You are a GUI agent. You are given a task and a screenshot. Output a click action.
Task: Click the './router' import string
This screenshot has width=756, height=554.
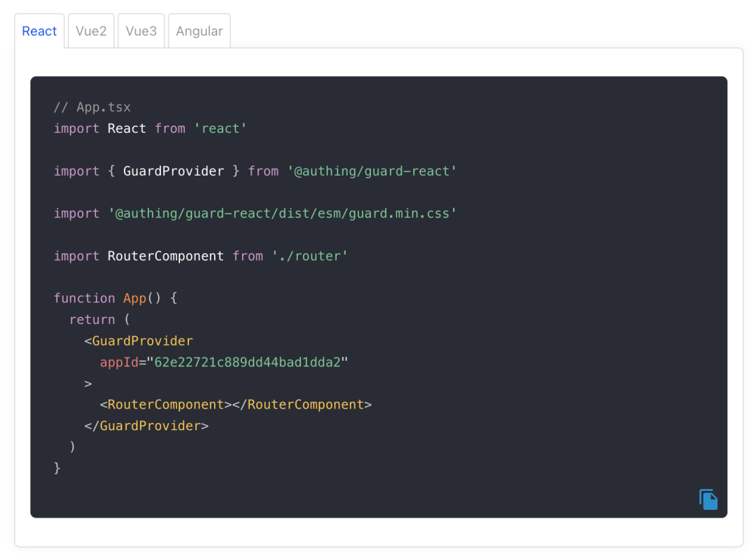(309, 256)
